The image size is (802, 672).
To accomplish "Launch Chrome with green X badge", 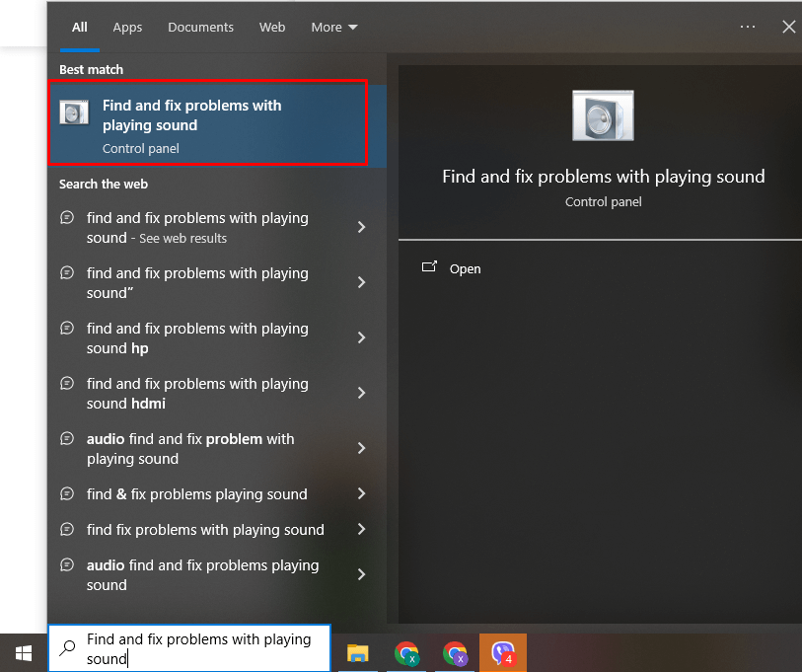I will coord(406,653).
